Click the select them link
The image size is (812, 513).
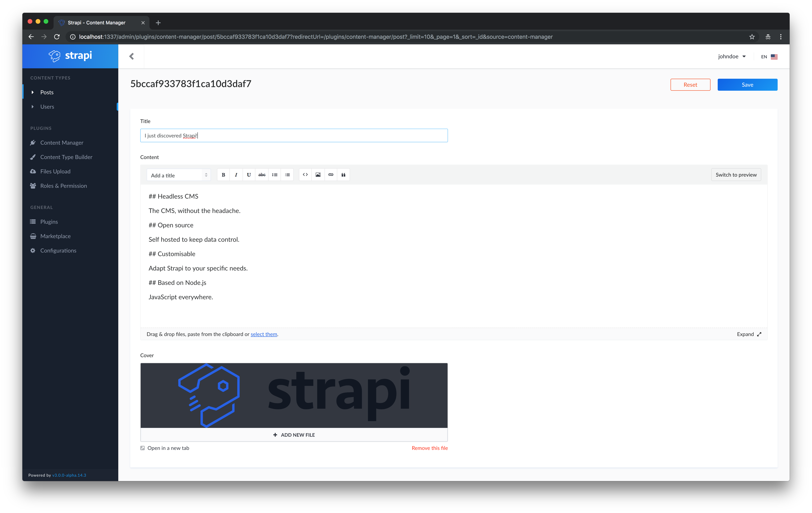point(264,334)
